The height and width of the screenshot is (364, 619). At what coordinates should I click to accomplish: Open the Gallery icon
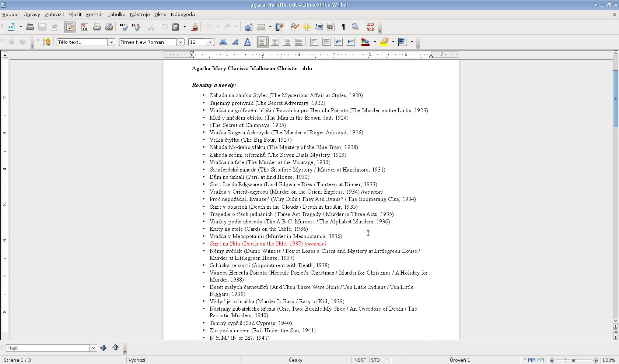[x=319, y=27]
